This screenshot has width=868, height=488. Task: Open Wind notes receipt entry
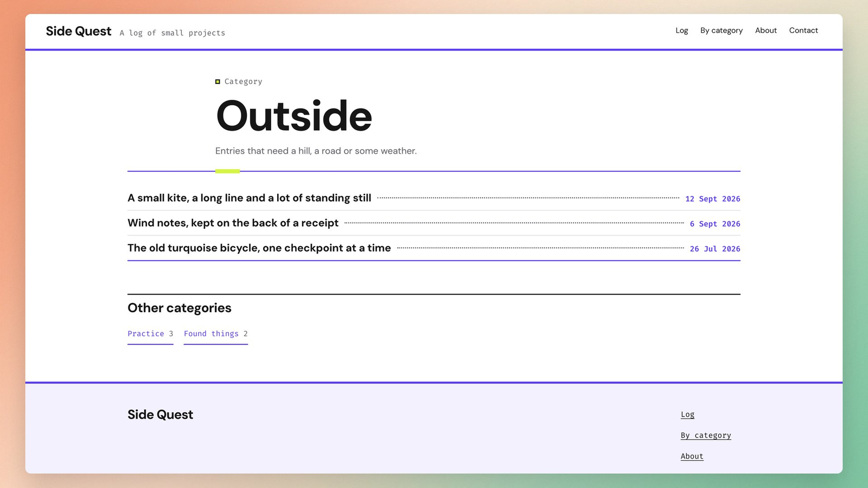pos(233,223)
